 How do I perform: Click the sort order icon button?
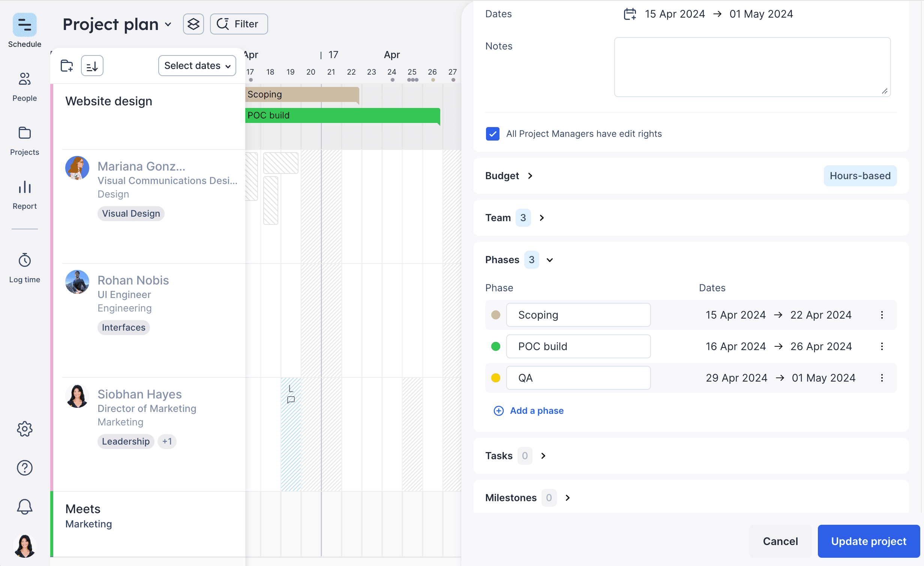point(92,66)
